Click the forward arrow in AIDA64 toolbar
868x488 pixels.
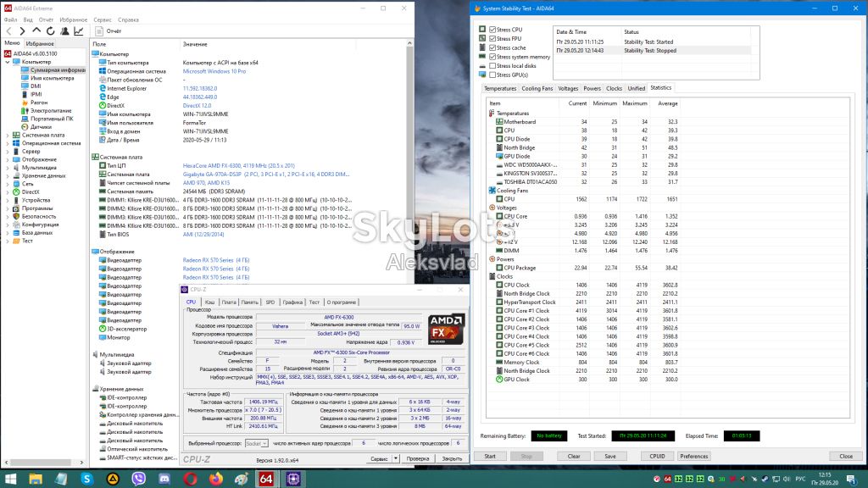click(x=22, y=31)
